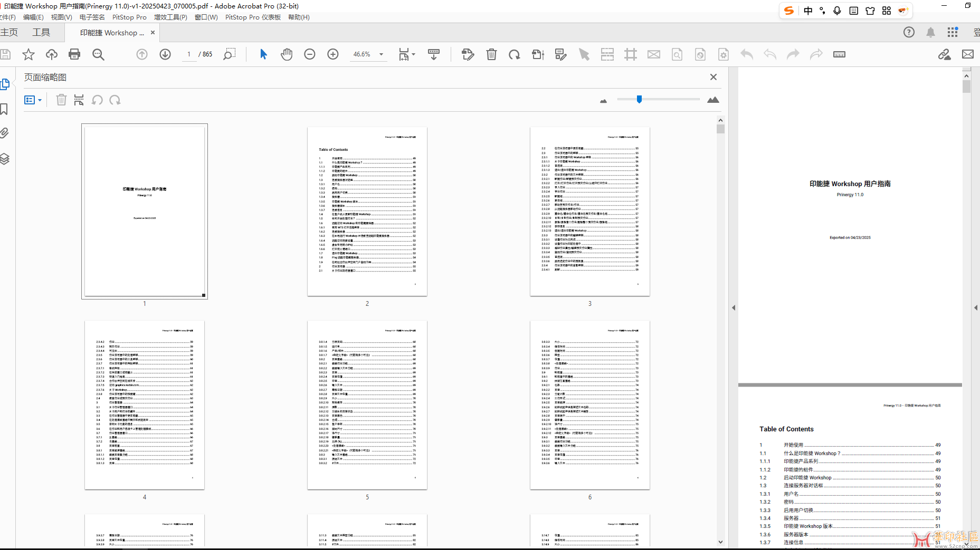Screen dimensions: 980x550
Task: Delete page trash icon in toolbar
Action: coord(491,54)
